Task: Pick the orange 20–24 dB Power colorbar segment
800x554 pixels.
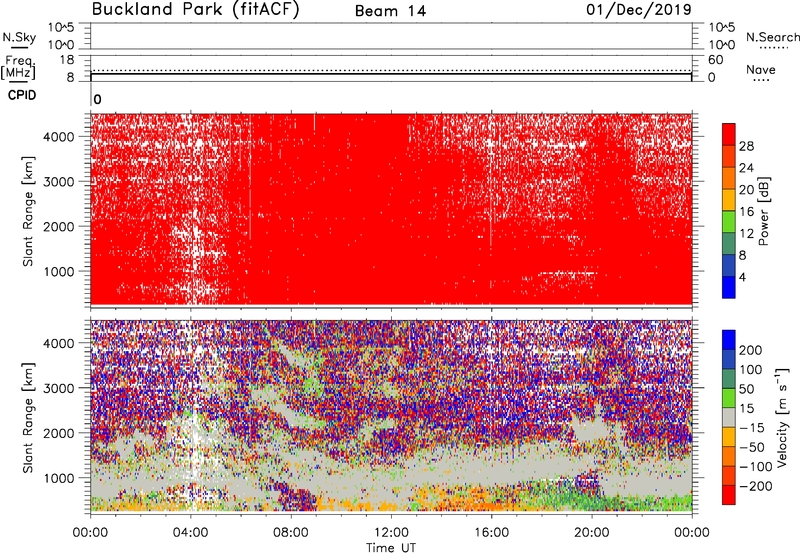Action: coord(729,178)
